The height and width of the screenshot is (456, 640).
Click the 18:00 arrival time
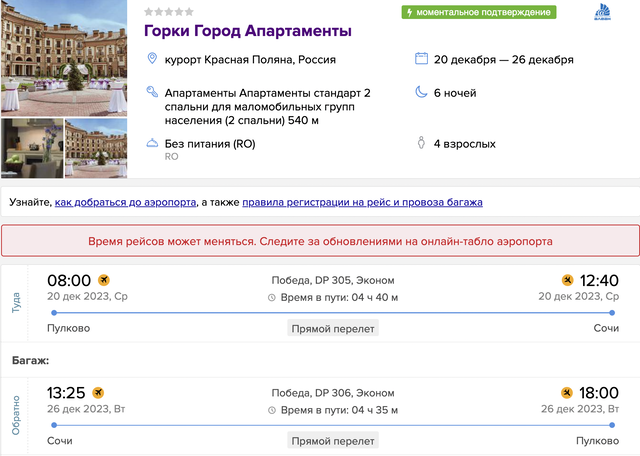(x=599, y=393)
